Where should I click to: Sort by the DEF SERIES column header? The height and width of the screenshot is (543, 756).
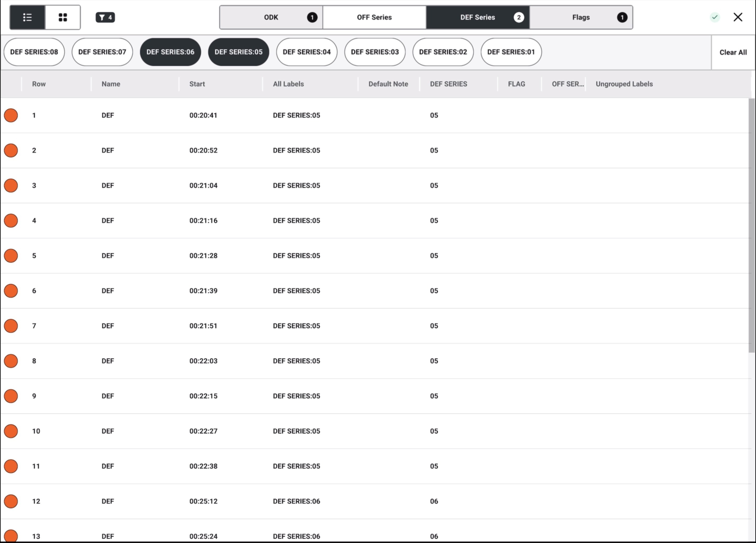pos(449,84)
